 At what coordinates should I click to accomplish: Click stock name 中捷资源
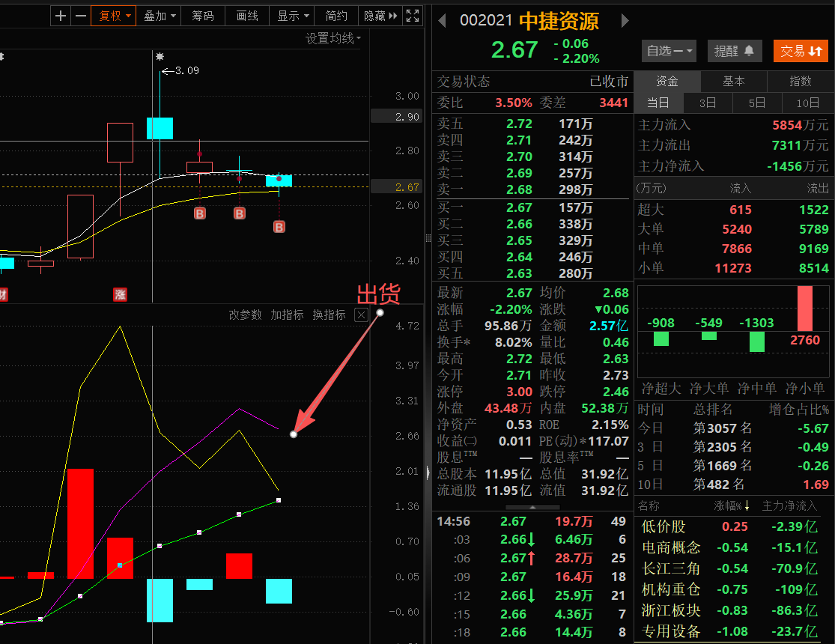click(559, 21)
